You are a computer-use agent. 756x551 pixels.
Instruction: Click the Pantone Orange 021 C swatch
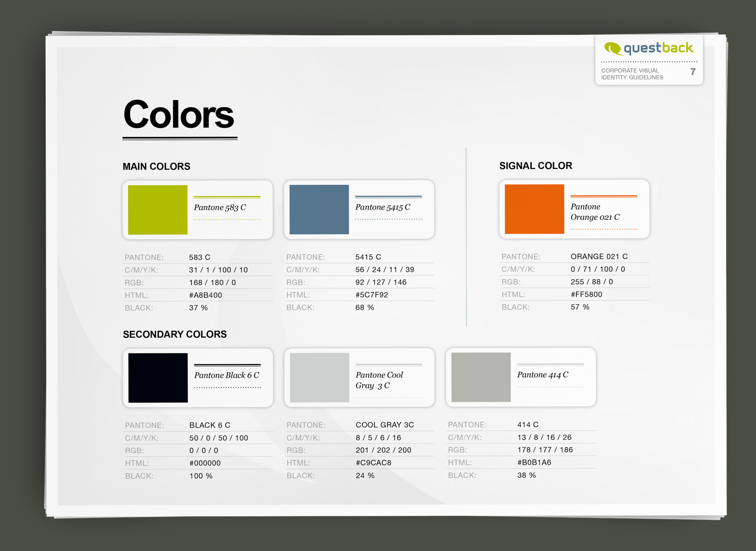534,209
